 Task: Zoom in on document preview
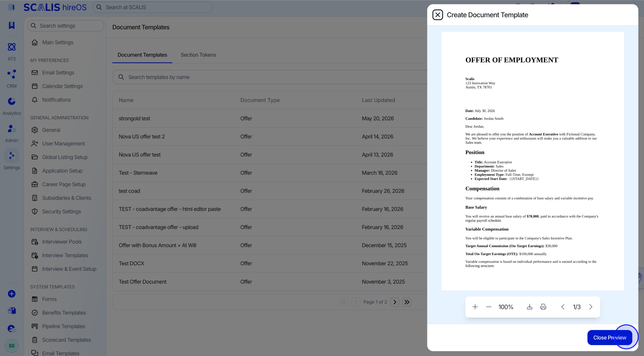coord(475,307)
